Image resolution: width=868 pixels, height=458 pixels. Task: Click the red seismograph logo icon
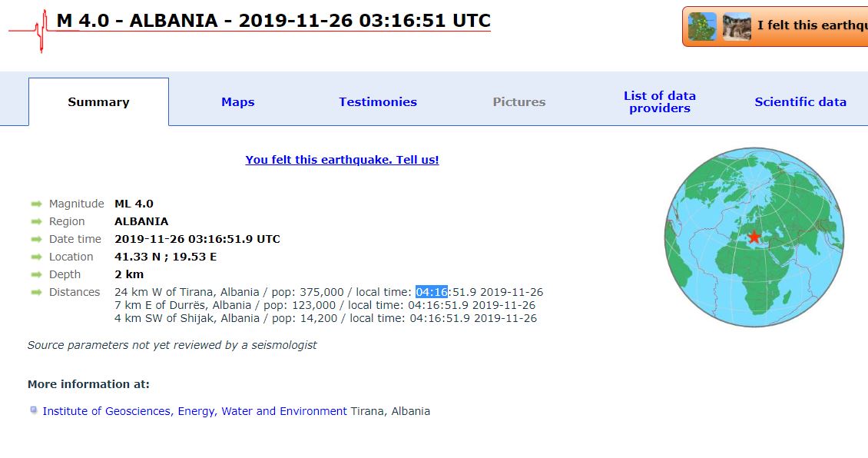coord(28,32)
